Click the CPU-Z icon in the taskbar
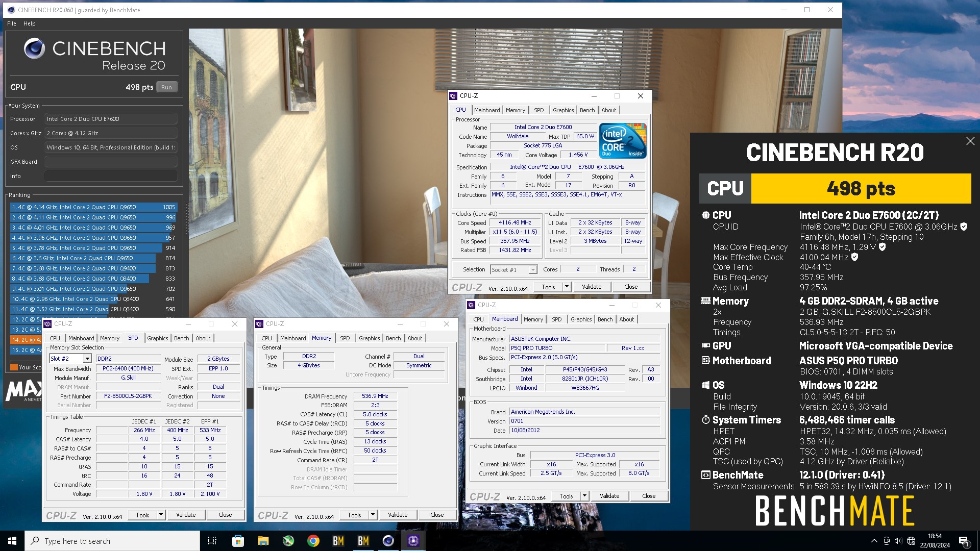The height and width of the screenshot is (551, 980). coord(413,541)
